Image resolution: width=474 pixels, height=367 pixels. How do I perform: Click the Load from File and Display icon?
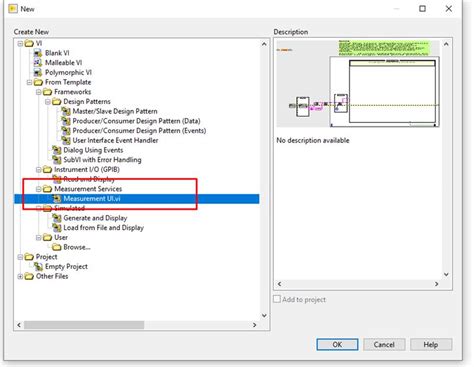point(57,227)
